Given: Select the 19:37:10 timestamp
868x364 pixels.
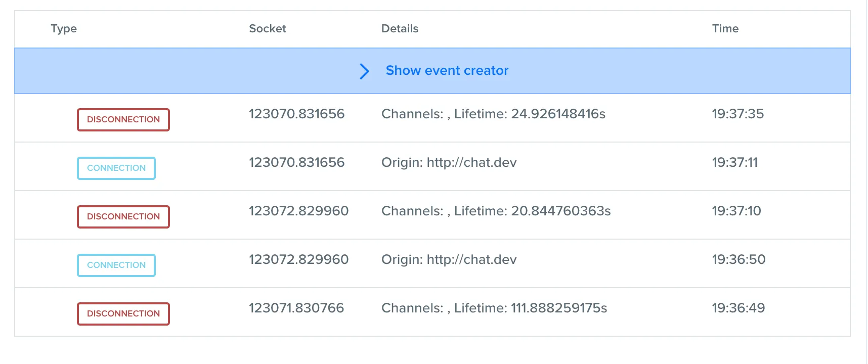Looking at the screenshot, I should pos(736,211).
